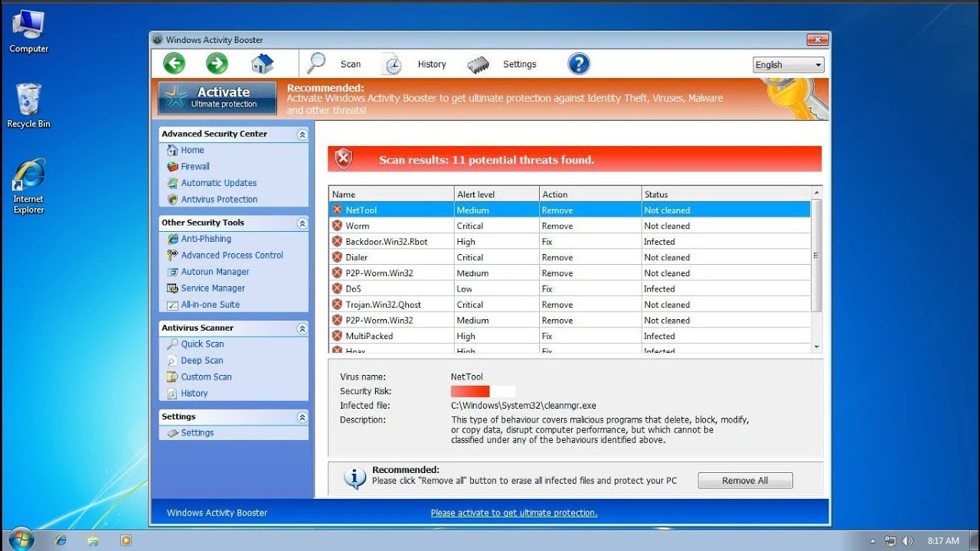Collapse the Other Security Tools section
Viewport: 980px width, 551px height.
click(x=302, y=223)
